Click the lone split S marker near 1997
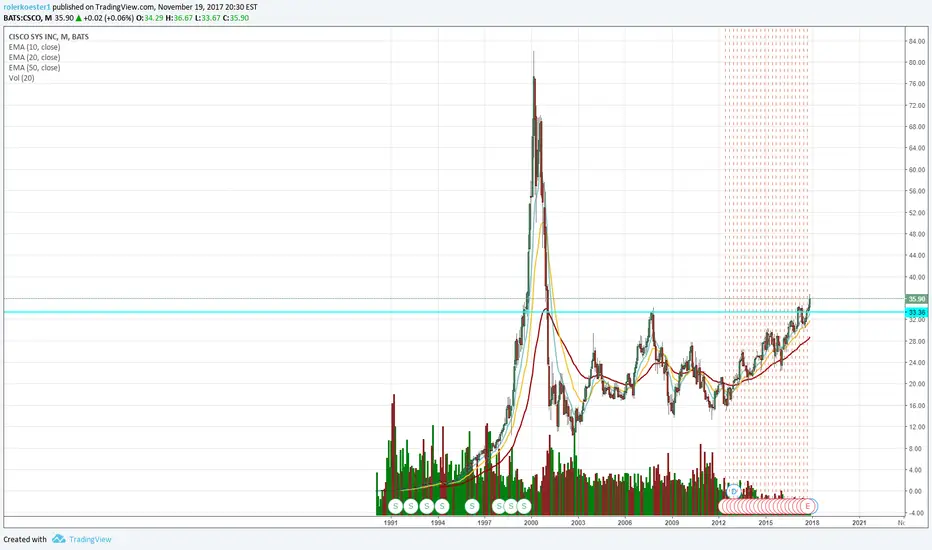Viewport: 932px width, 550px height. [472, 506]
